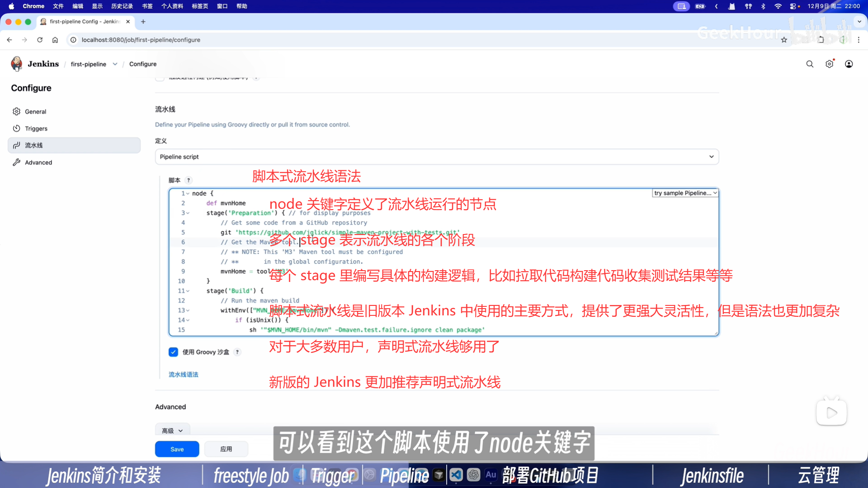This screenshot has height=488, width=868.
Task: Collapse code fold arrow on line 11
Action: 188,291
